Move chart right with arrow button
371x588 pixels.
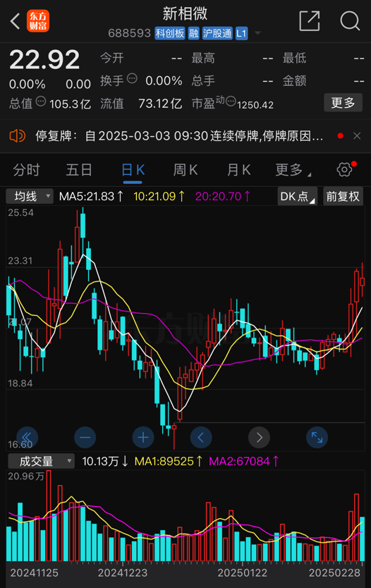260,437
